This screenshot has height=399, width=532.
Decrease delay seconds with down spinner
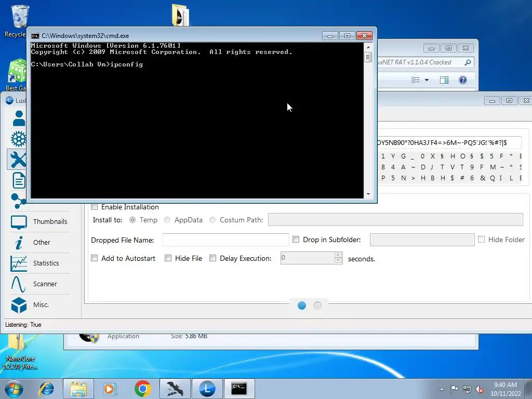click(338, 261)
